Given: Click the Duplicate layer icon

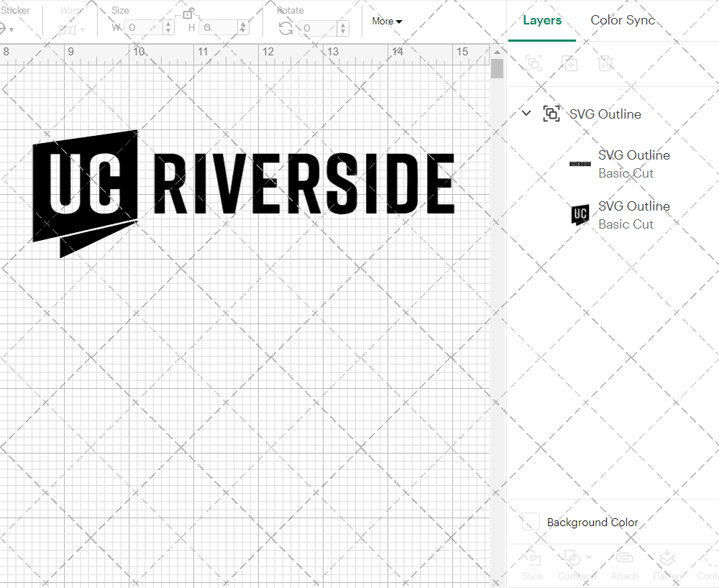Looking at the screenshot, I should [569, 63].
